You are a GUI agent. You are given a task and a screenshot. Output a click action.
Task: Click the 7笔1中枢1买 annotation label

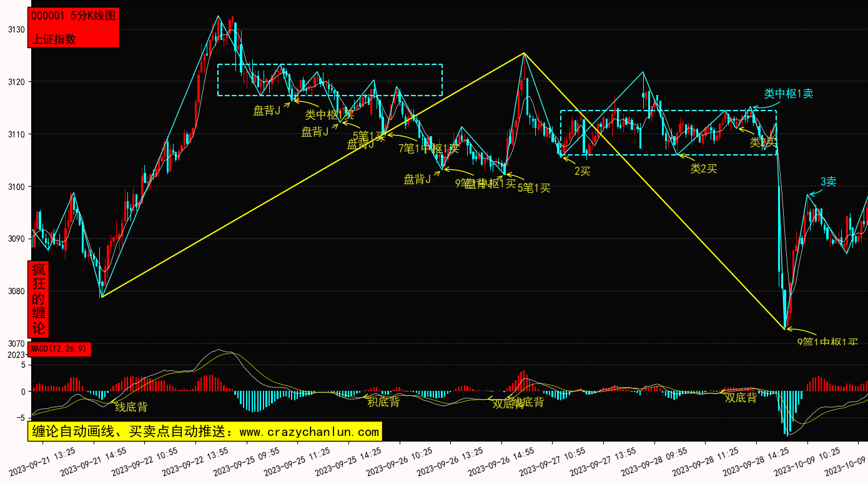coord(428,148)
